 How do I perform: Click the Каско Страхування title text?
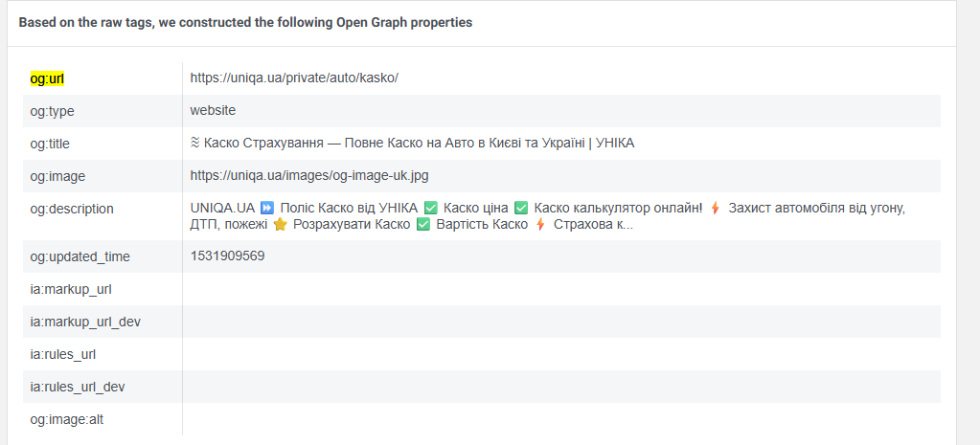click(412, 143)
